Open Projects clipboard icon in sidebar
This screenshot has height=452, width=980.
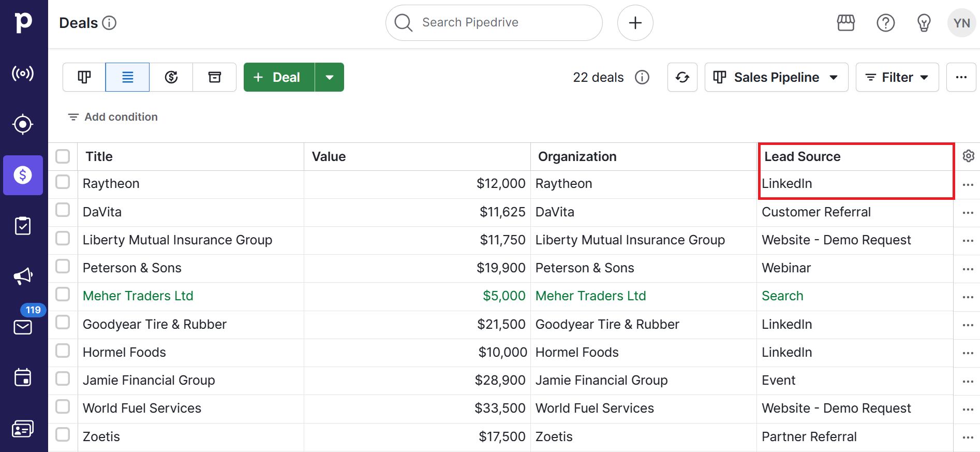click(23, 226)
